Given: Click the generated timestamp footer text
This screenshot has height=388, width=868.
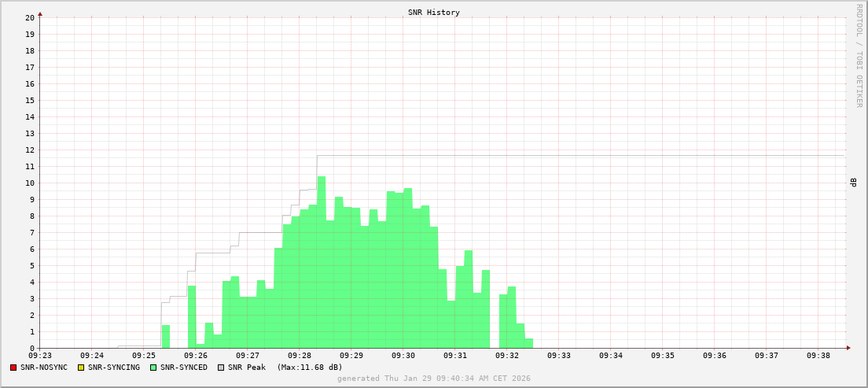Looking at the screenshot, I should (434, 379).
